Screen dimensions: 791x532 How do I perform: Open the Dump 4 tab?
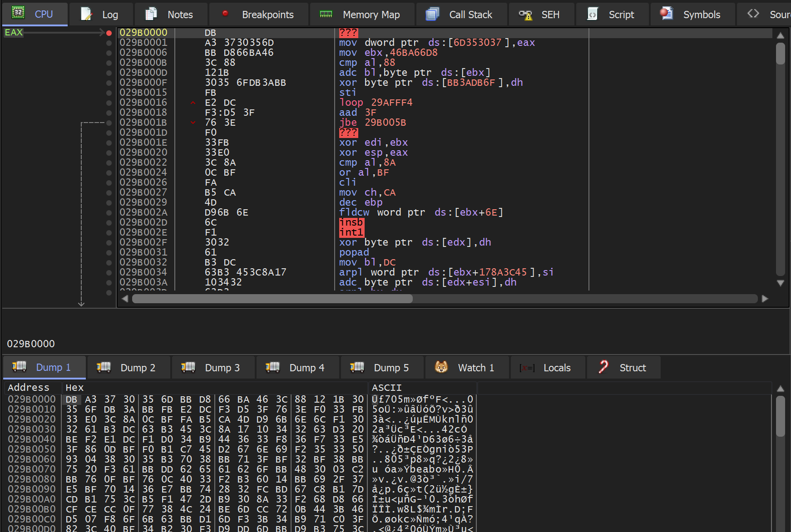[297, 367]
